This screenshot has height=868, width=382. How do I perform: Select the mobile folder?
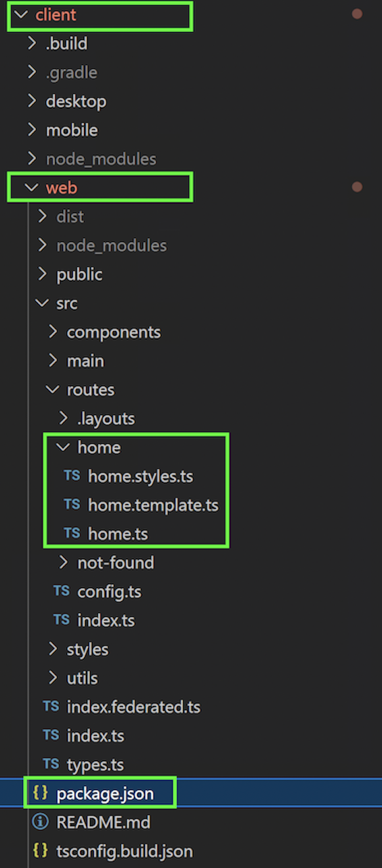click(x=72, y=130)
